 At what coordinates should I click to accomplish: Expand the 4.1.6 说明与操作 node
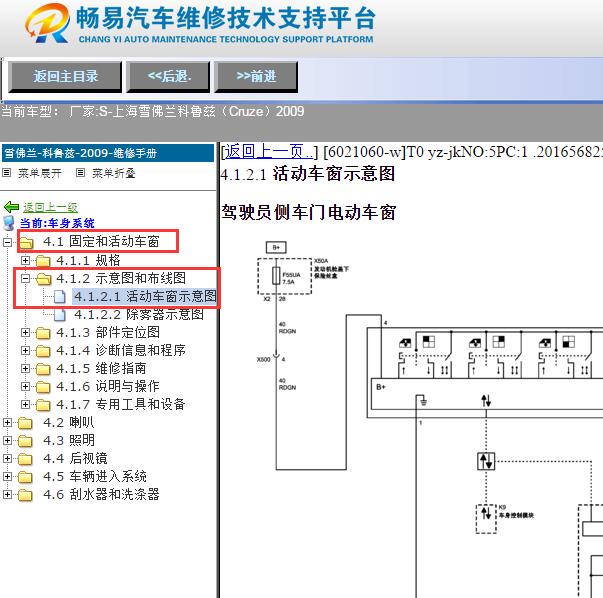click(25, 386)
